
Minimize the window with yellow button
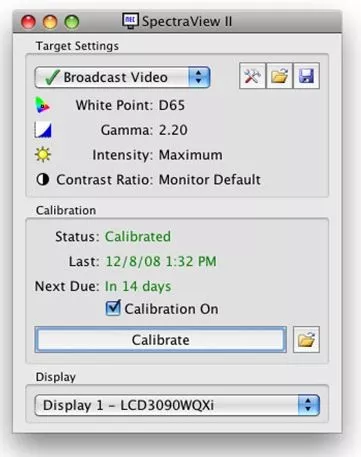click(x=50, y=22)
